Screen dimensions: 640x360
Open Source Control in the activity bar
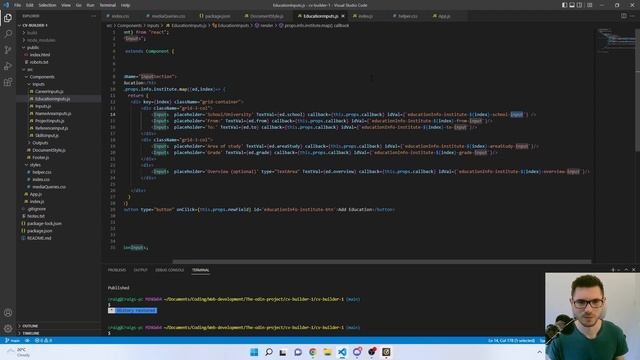[8, 50]
